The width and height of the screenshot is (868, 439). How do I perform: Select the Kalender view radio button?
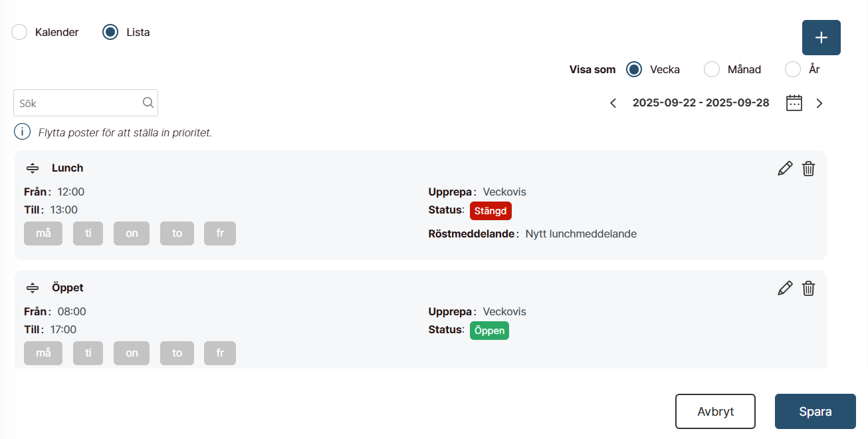20,32
